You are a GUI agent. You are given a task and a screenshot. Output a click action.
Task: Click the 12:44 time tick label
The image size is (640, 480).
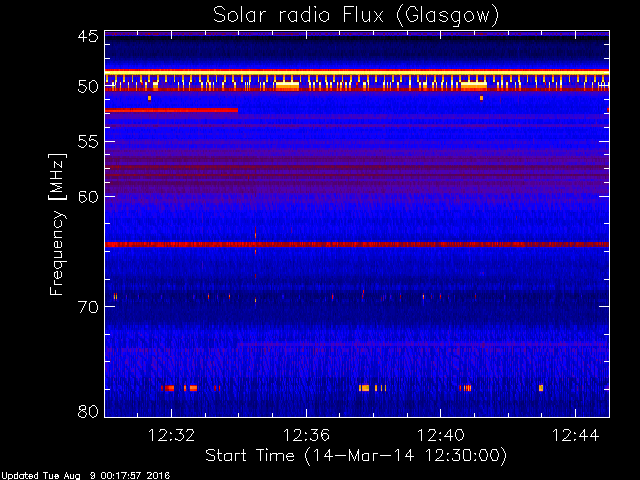pyautogui.click(x=576, y=435)
